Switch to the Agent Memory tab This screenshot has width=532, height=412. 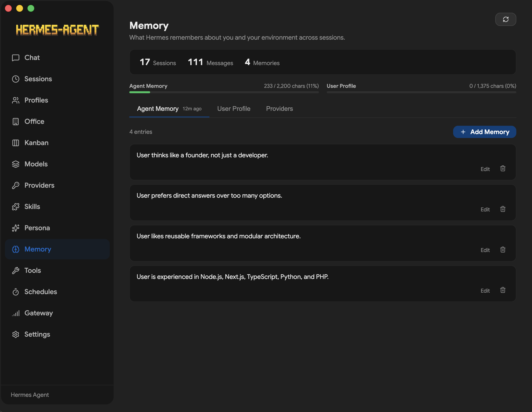(x=169, y=109)
